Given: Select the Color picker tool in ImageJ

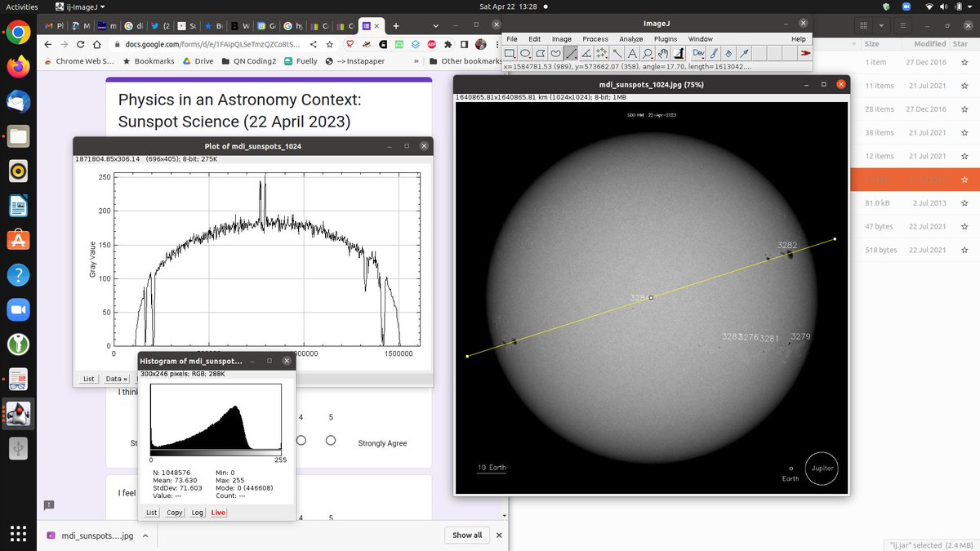Looking at the screenshot, I should point(680,53).
